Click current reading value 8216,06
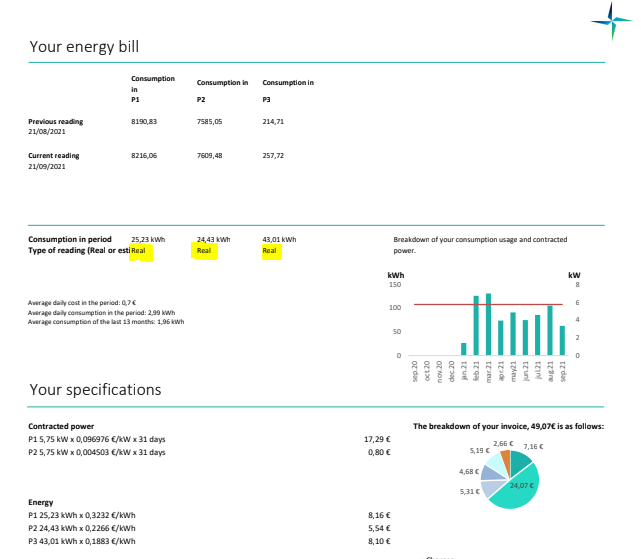This screenshot has width=641, height=559. click(144, 155)
